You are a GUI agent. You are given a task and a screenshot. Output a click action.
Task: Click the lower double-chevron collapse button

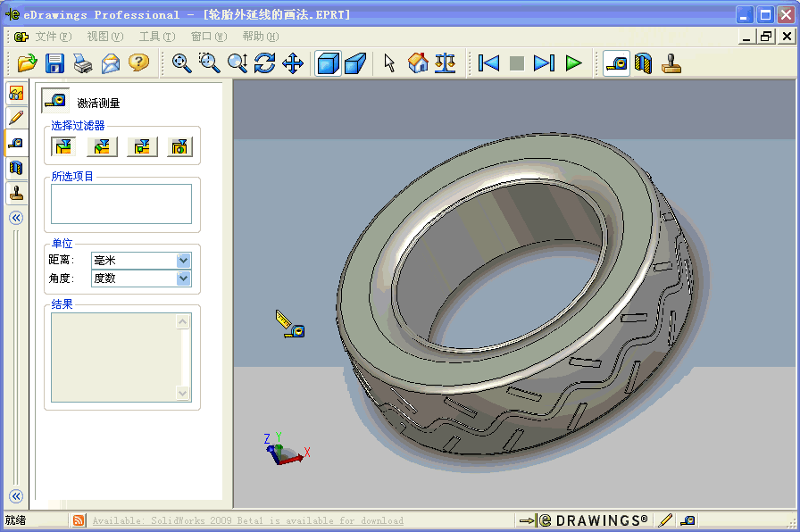pyautogui.click(x=16, y=495)
